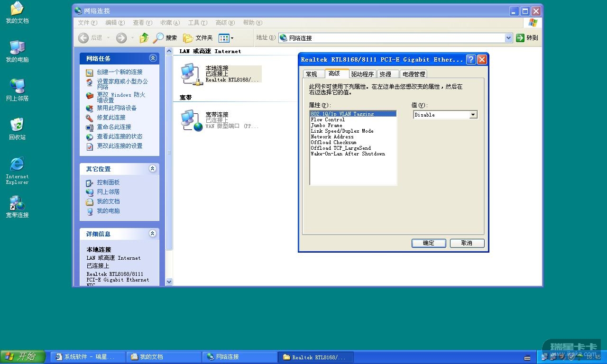
Task: Click 禁用此网络设备 task
Action: [x=117, y=108]
